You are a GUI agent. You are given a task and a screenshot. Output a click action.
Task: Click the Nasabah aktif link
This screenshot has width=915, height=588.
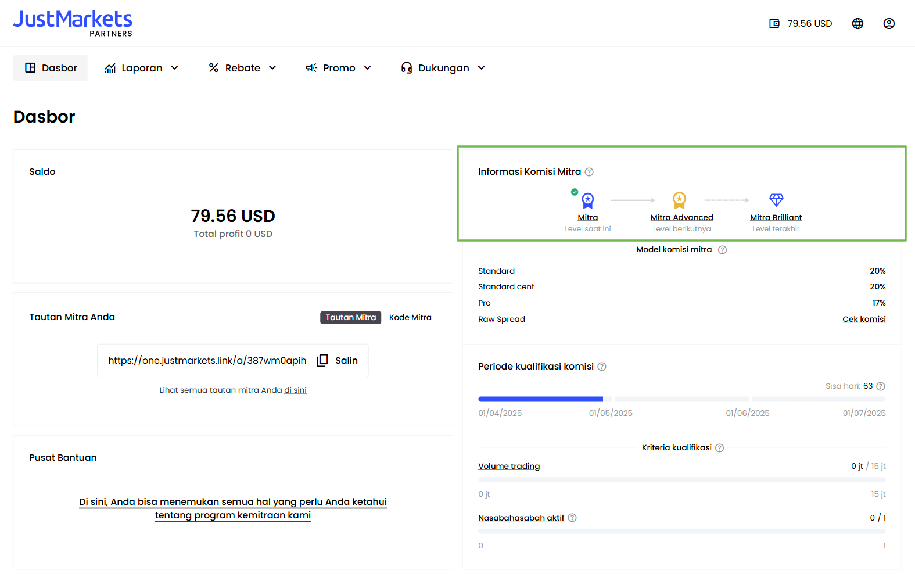[521, 518]
